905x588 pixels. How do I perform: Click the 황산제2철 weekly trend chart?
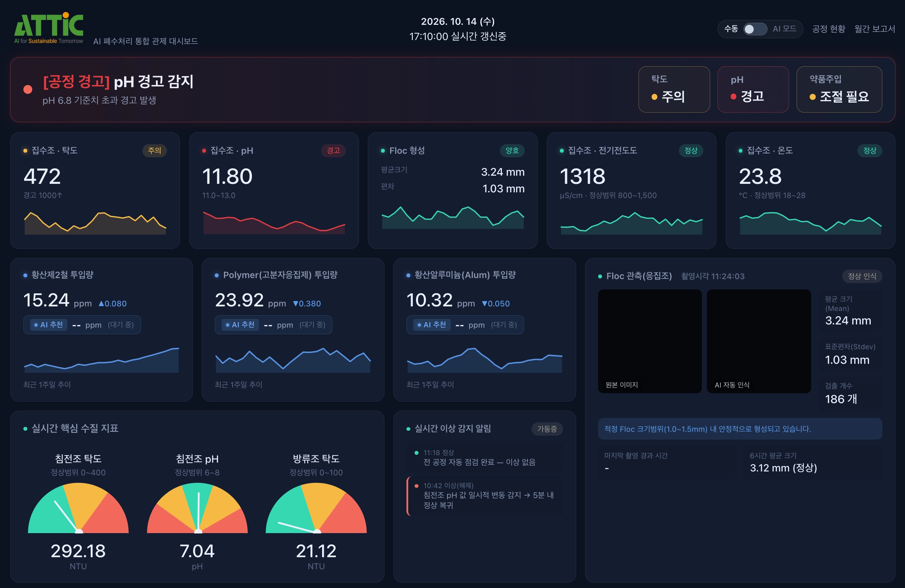pos(101,360)
